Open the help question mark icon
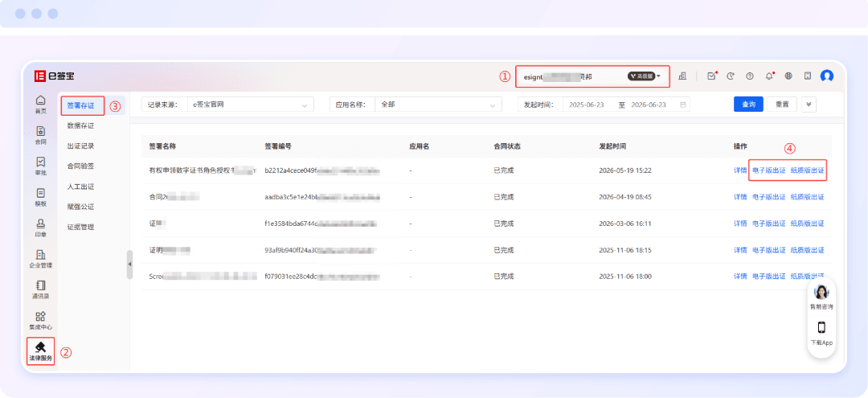Image resolution: width=868 pixels, height=398 pixels. pyautogui.click(x=750, y=76)
